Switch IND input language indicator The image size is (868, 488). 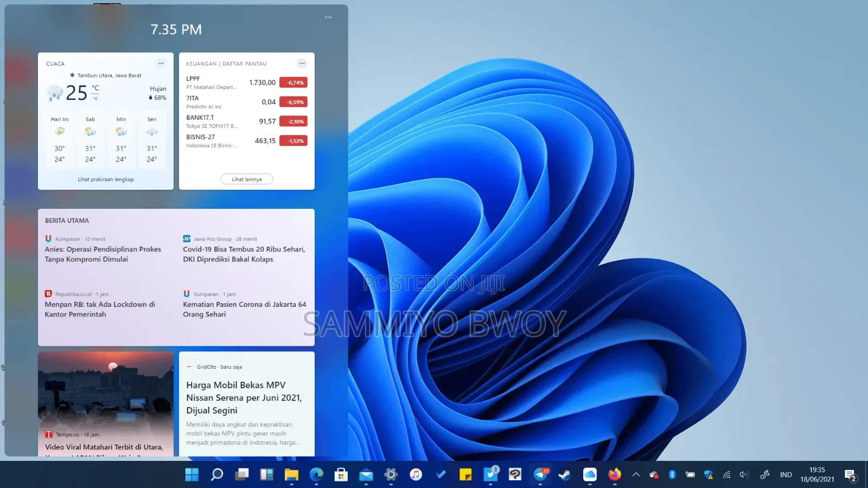point(786,474)
